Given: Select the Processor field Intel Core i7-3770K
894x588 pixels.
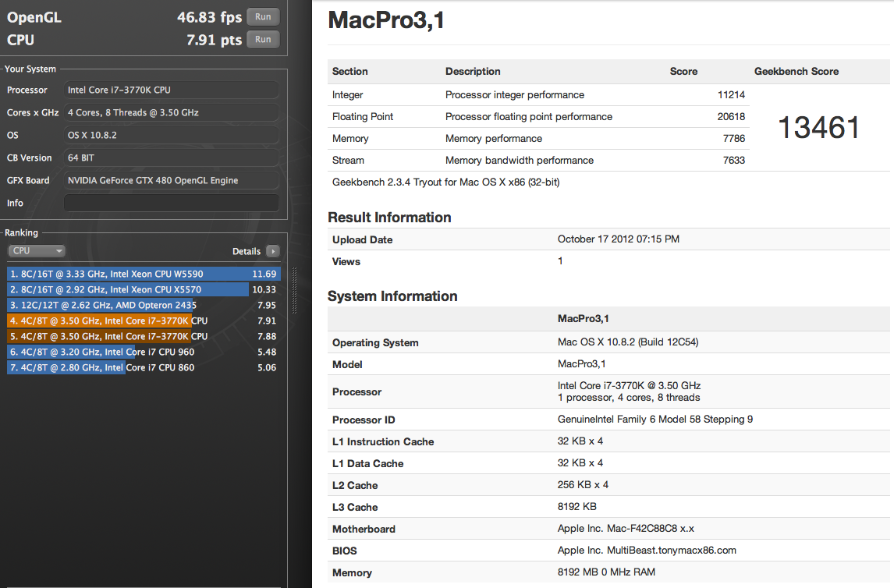Looking at the screenshot, I should tap(172, 90).
